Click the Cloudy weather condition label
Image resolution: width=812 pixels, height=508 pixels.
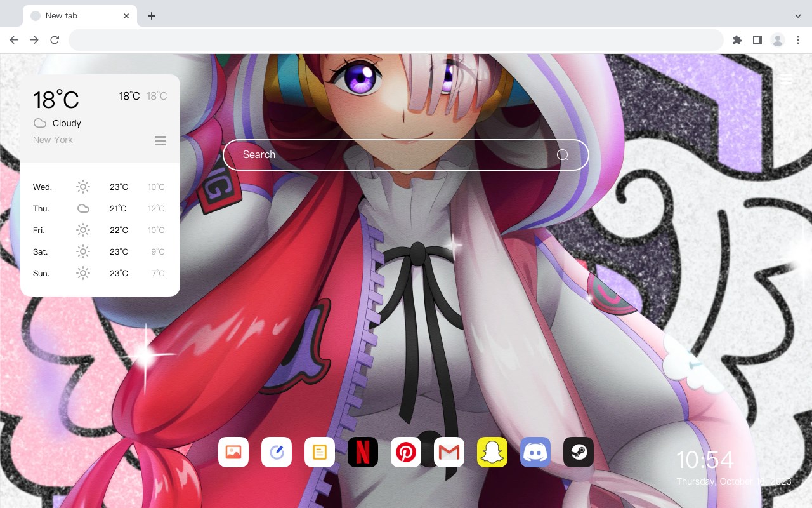tap(67, 123)
